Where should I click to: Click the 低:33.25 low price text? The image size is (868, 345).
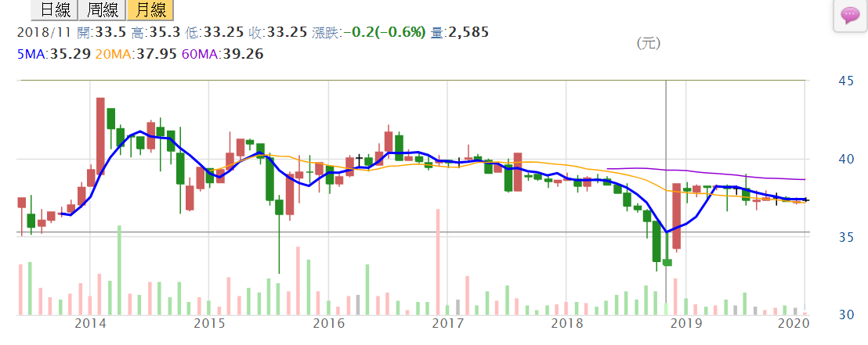214,33
